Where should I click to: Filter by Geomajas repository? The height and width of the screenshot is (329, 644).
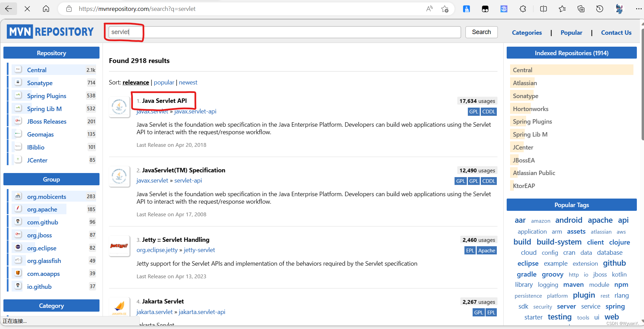pyautogui.click(x=41, y=135)
